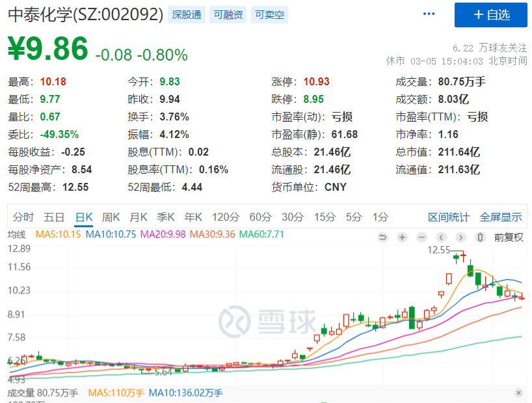532x403 pixels.
Task: Open 全屏显示 fullscreen chart view
Action: pyautogui.click(x=501, y=217)
